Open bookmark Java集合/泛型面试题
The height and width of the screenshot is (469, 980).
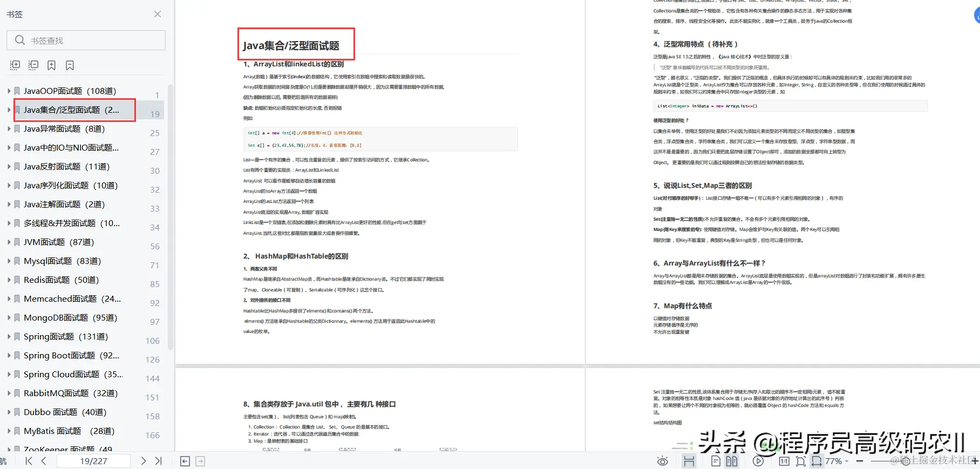(x=71, y=110)
